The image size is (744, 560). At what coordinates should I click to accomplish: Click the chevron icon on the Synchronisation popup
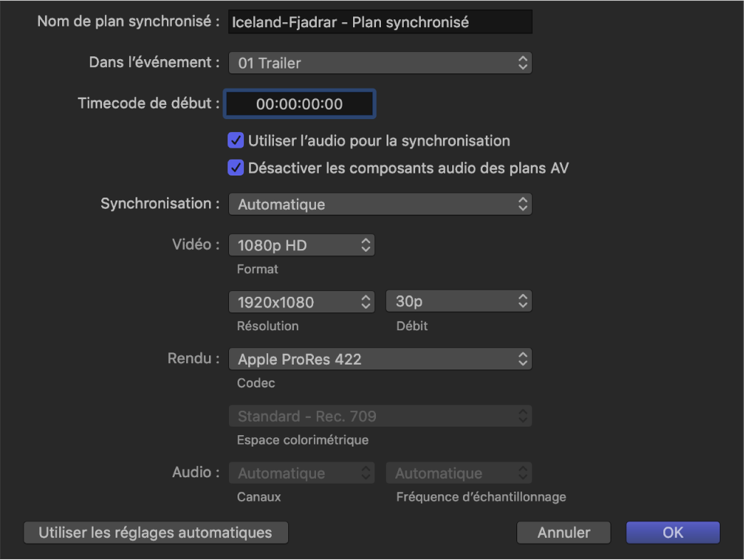pyautogui.click(x=524, y=204)
